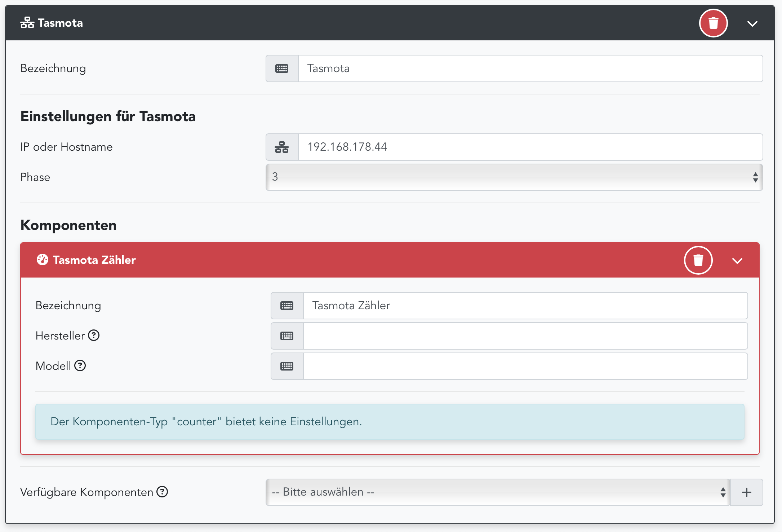The width and height of the screenshot is (782, 532).
Task: Add selected component with plus button
Action: coord(747,492)
